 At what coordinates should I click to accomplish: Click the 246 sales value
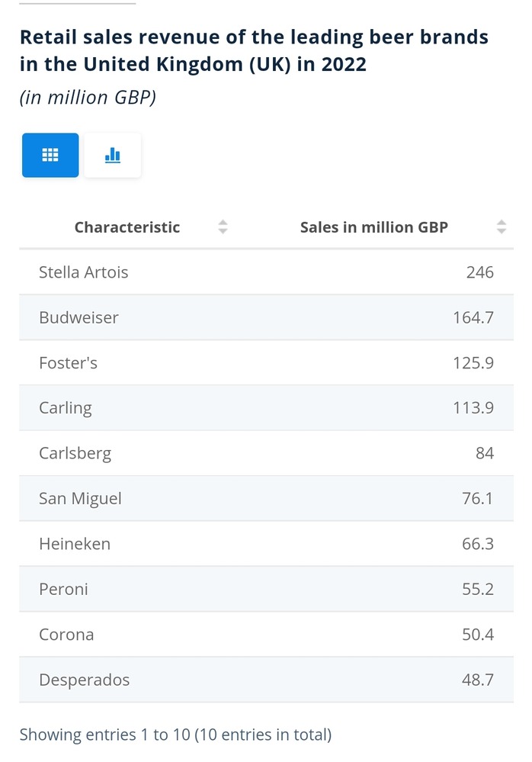(x=479, y=272)
